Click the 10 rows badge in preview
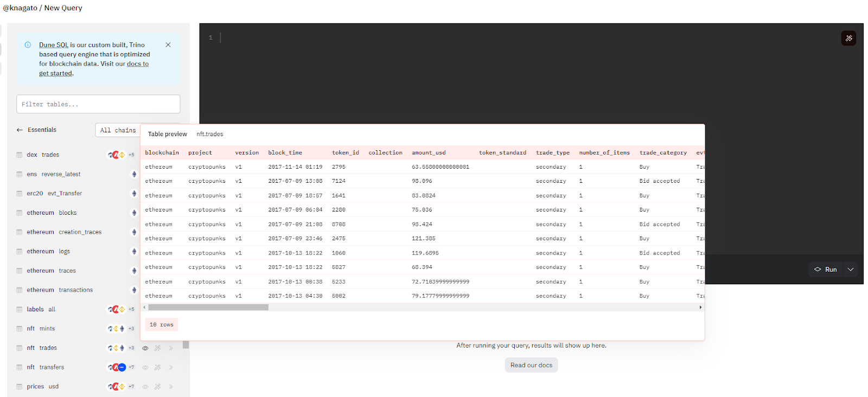 pyautogui.click(x=161, y=325)
